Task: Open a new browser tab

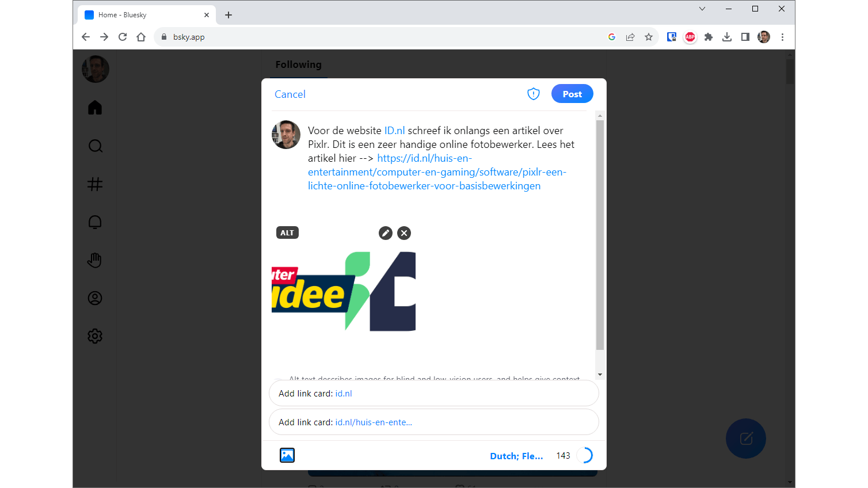Action: pos(229,15)
